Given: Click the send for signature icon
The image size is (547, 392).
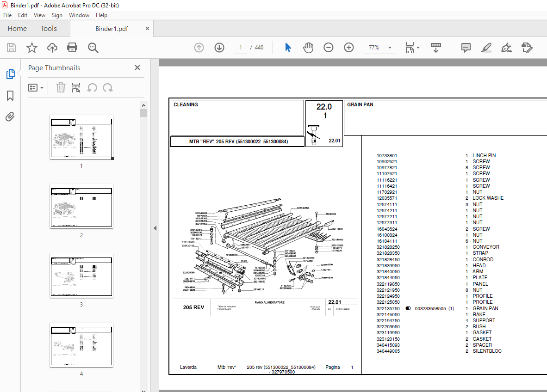Looking at the screenshot, I should click(527, 48).
